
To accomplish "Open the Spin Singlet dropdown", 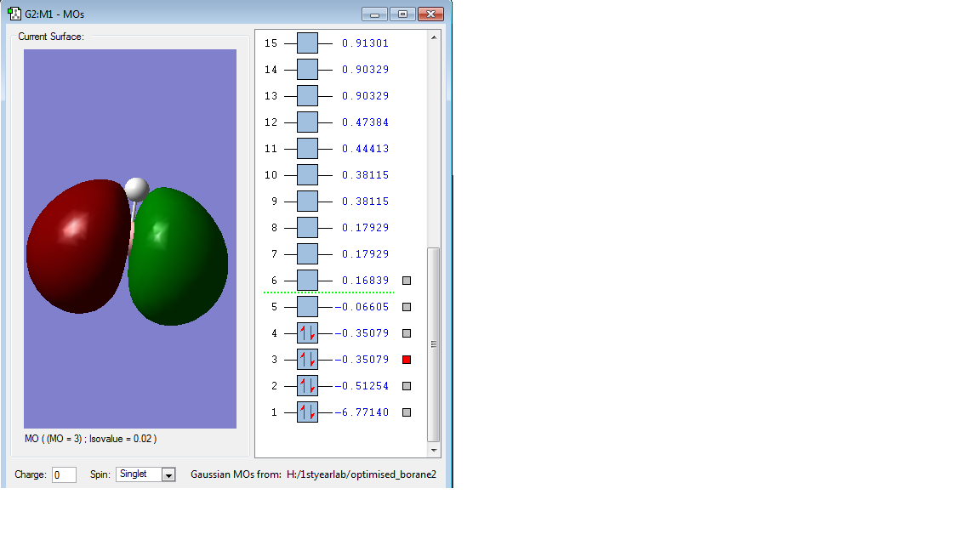I will pyautogui.click(x=168, y=474).
